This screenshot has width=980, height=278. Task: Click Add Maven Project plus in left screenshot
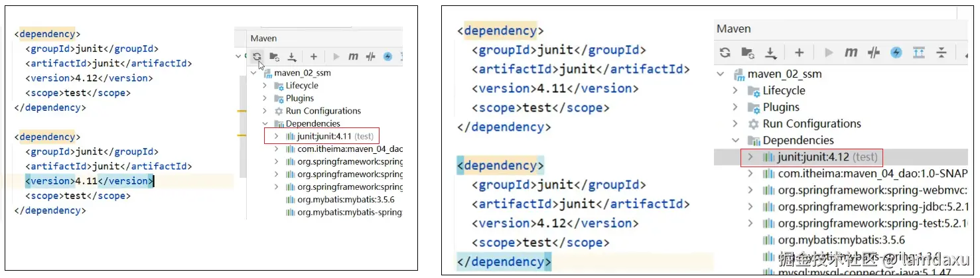tap(313, 56)
